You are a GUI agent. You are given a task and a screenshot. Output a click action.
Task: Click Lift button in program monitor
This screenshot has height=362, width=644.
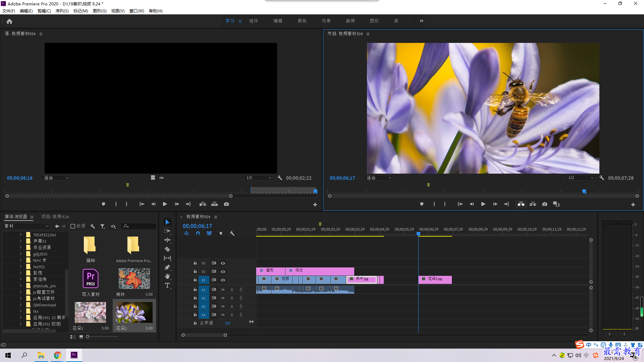click(521, 204)
